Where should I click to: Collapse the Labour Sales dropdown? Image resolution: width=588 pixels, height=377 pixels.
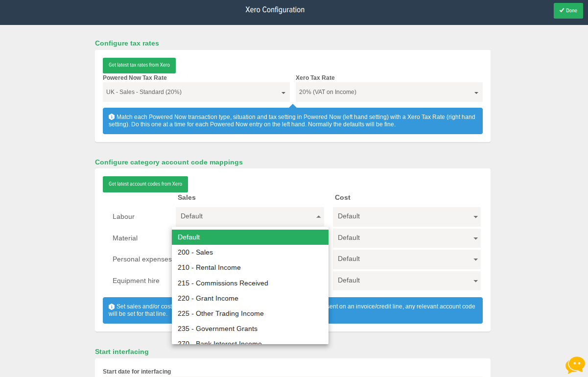250,216
